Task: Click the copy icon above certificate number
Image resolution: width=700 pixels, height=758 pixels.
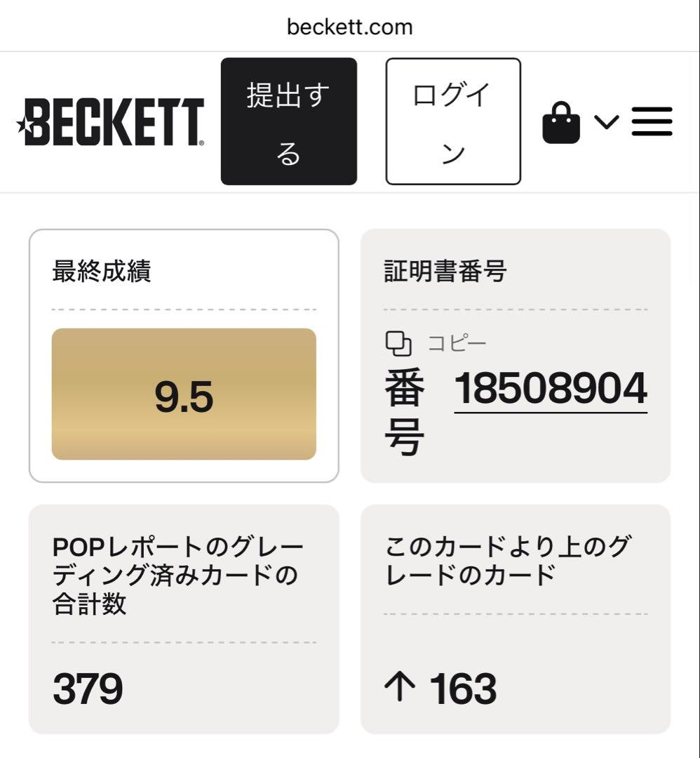Action: click(398, 344)
